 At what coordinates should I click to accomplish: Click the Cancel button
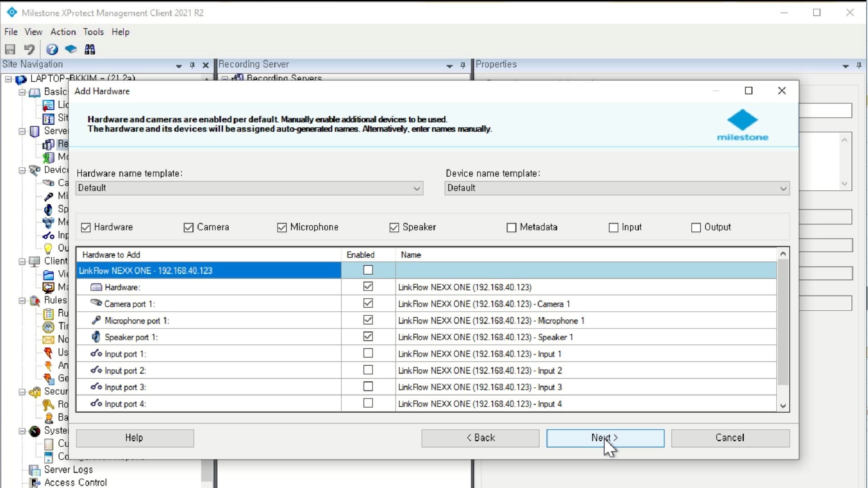pyautogui.click(x=730, y=438)
